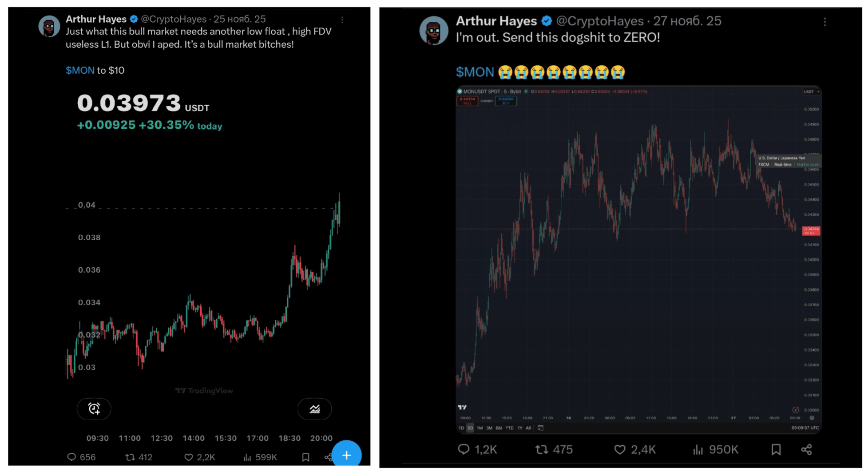Viewport: 868px width, 475px height.
Task: Click the chart view icon button
Action: [x=314, y=409]
